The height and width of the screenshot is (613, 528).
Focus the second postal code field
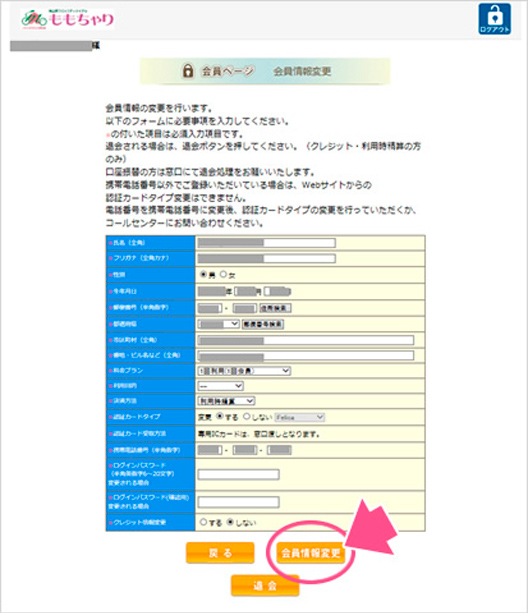tap(245, 308)
